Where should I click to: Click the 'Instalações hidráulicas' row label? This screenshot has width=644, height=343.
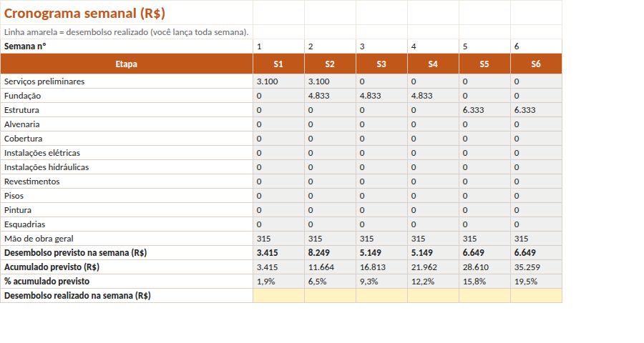click(x=127, y=167)
